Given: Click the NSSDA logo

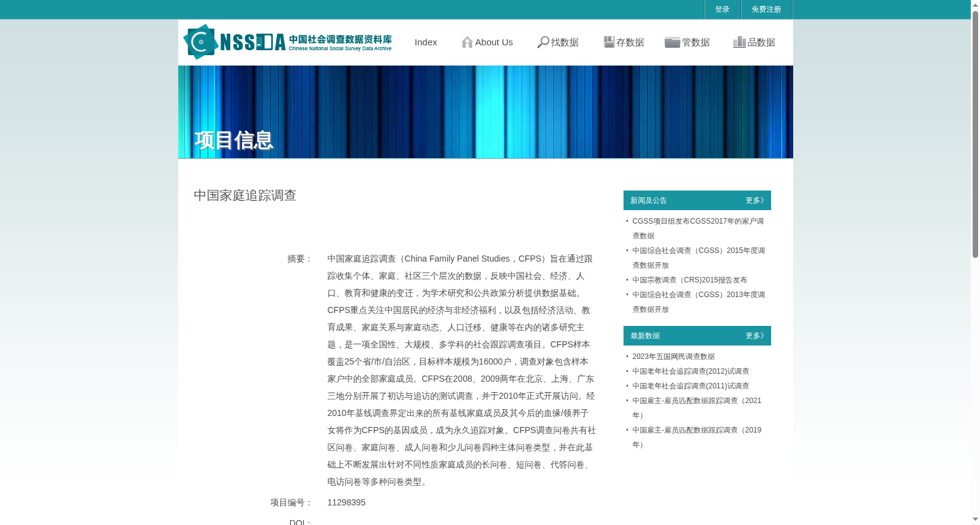Looking at the screenshot, I should [287, 42].
